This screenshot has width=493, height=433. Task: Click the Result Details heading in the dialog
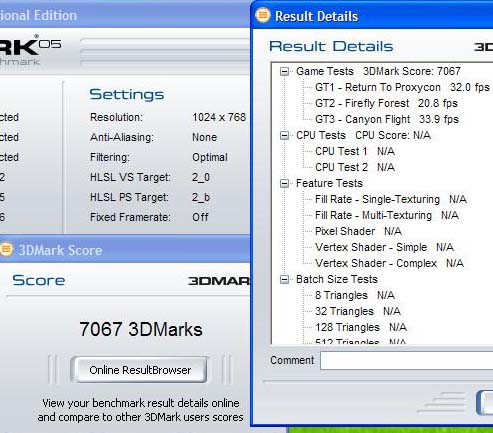pos(331,46)
